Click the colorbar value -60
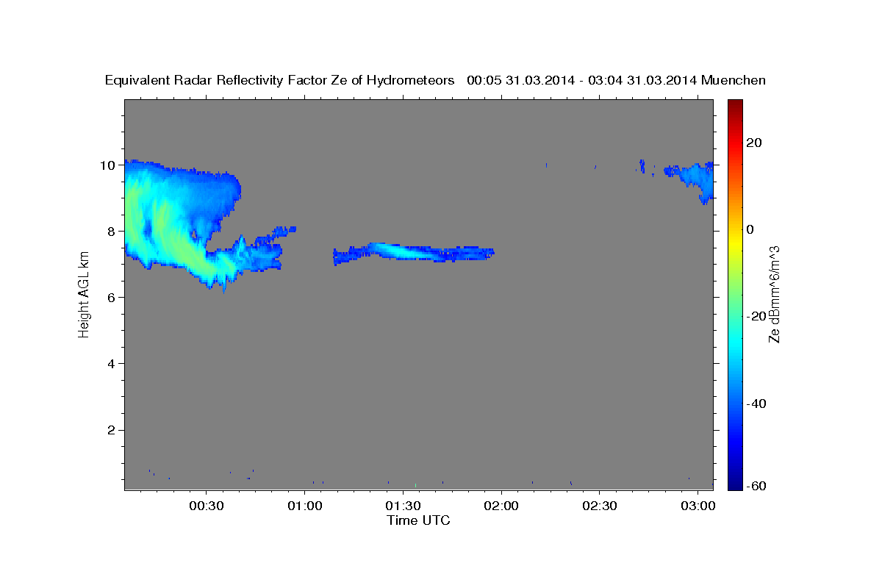 (757, 486)
